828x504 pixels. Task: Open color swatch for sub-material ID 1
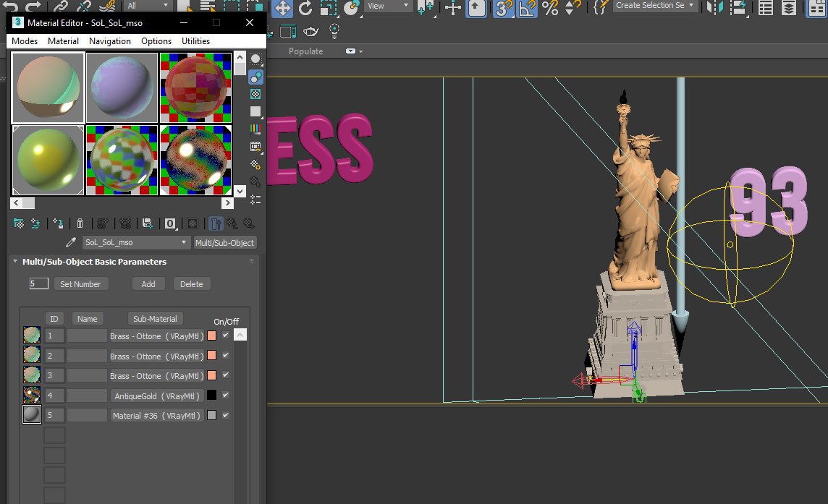coord(212,336)
